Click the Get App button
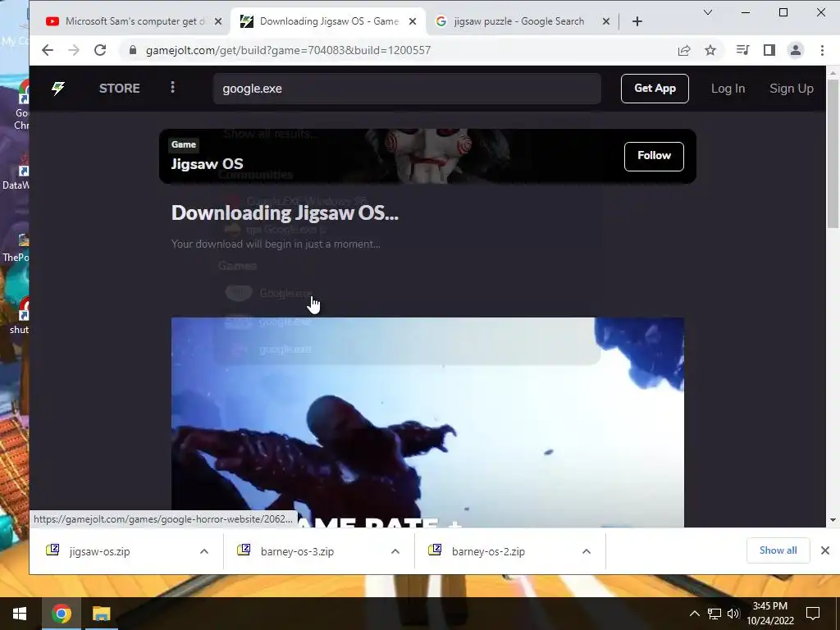The width and height of the screenshot is (840, 630). [655, 89]
